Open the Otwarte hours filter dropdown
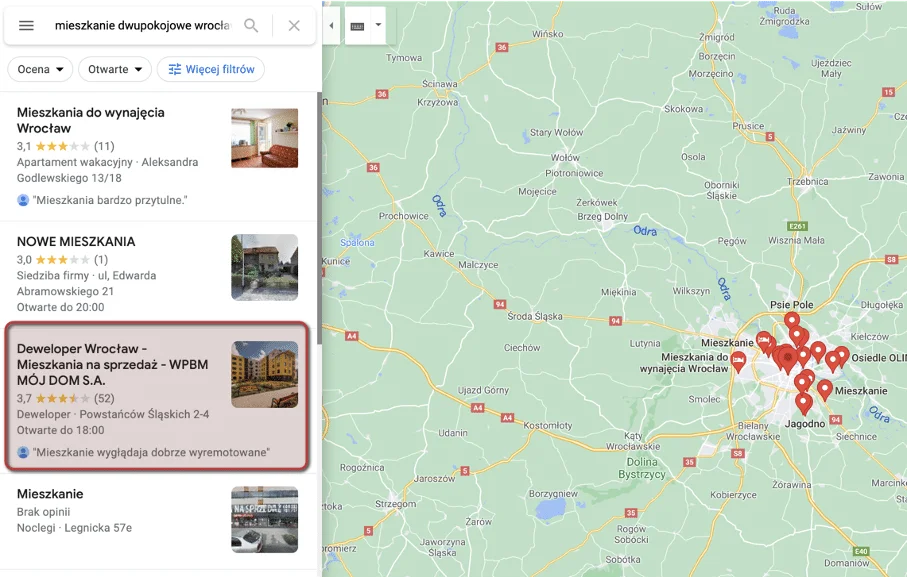The width and height of the screenshot is (908, 578). 115,69
